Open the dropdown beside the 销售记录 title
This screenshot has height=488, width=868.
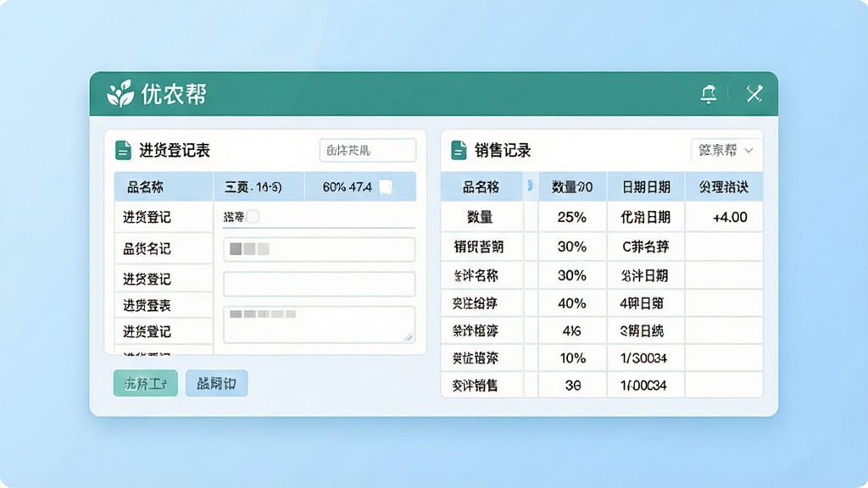coord(726,150)
